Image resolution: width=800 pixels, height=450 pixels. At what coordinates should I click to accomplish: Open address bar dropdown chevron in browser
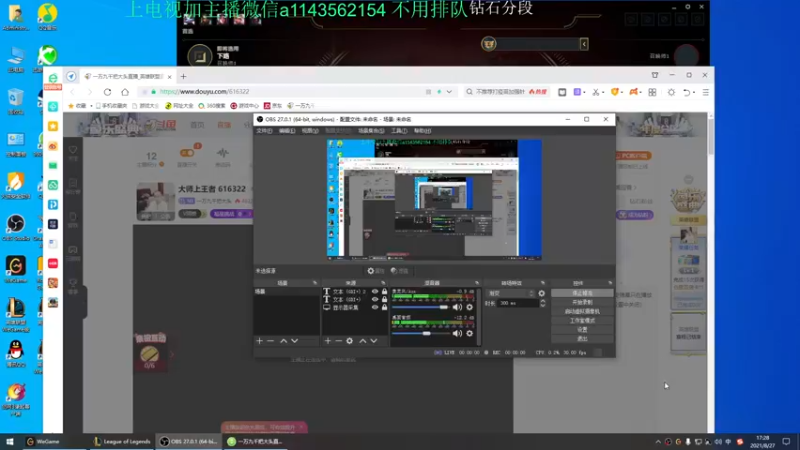(x=449, y=92)
